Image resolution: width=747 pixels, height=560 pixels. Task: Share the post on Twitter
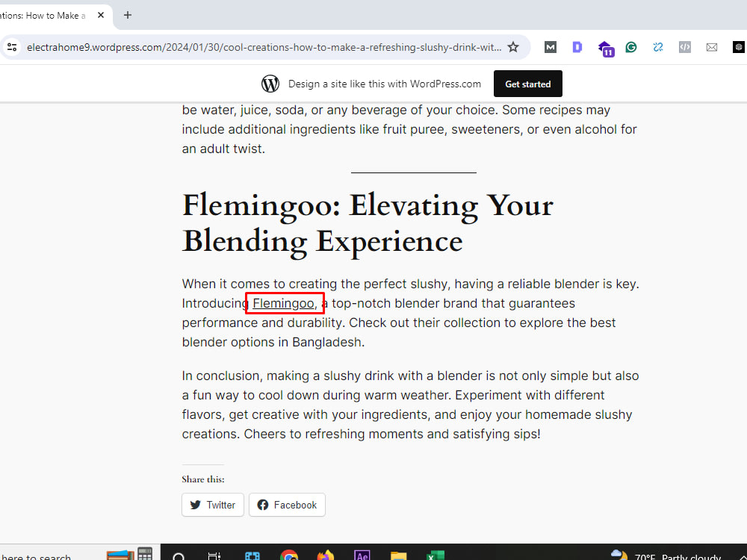(212, 505)
